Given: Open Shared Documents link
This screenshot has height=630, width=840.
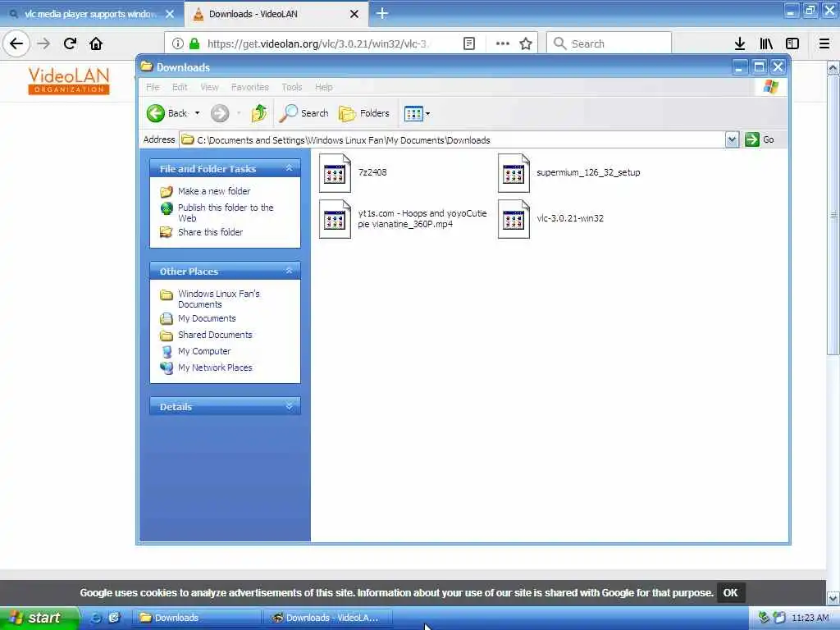Looking at the screenshot, I should [215, 335].
